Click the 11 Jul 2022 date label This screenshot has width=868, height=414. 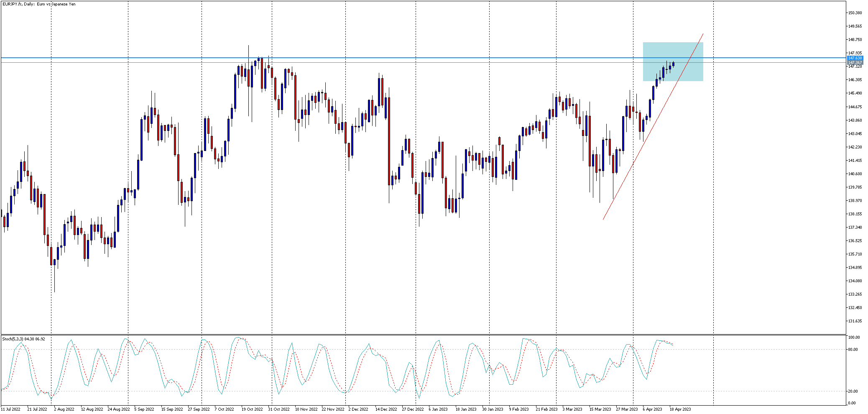[x=10, y=409]
